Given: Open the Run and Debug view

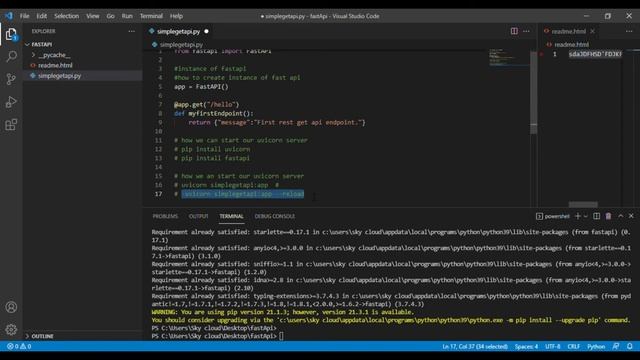Looking at the screenshot, I should point(11,102).
